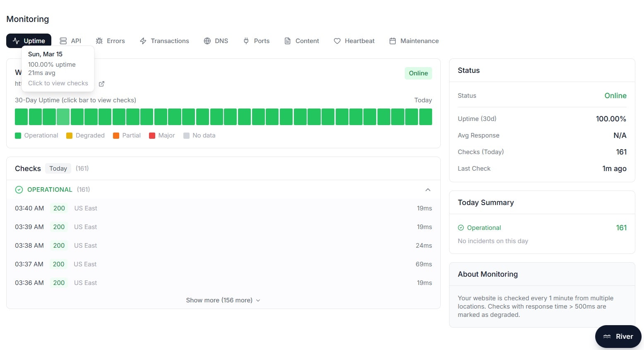Open the Ports tab
This screenshot has height=350, width=644.
point(256,41)
